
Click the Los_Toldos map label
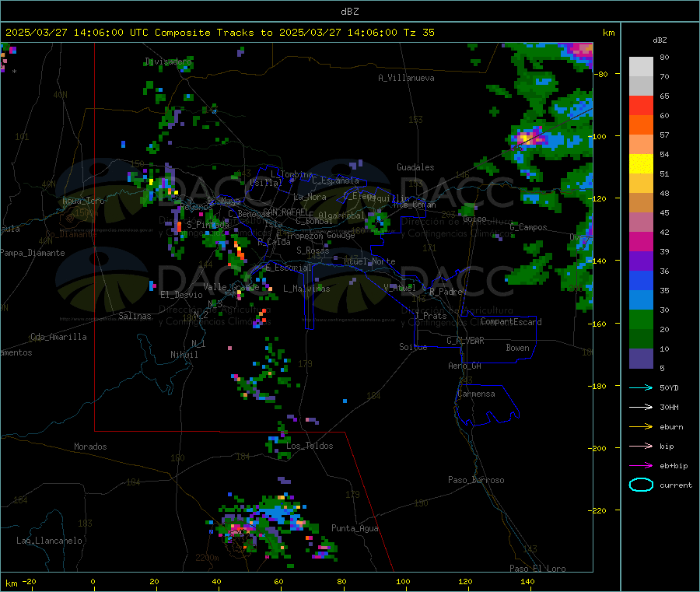click(310, 446)
